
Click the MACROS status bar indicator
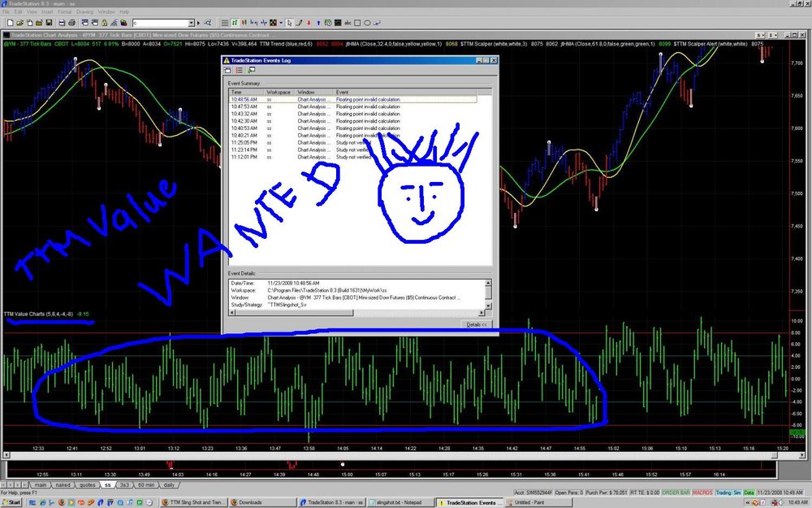click(702, 493)
